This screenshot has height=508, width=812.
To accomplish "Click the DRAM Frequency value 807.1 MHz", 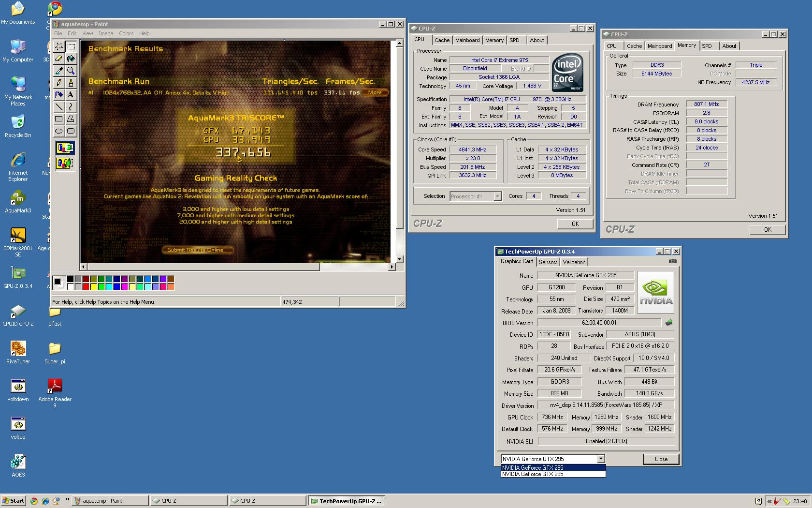I will 706,104.
